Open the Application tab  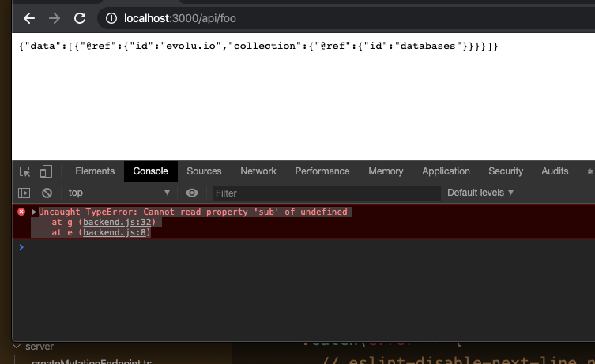(446, 171)
